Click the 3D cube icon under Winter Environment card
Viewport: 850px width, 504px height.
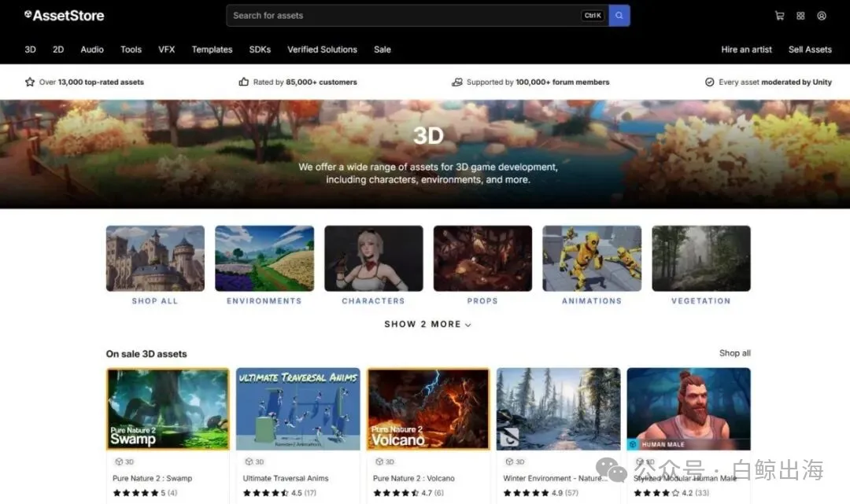point(509,462)
